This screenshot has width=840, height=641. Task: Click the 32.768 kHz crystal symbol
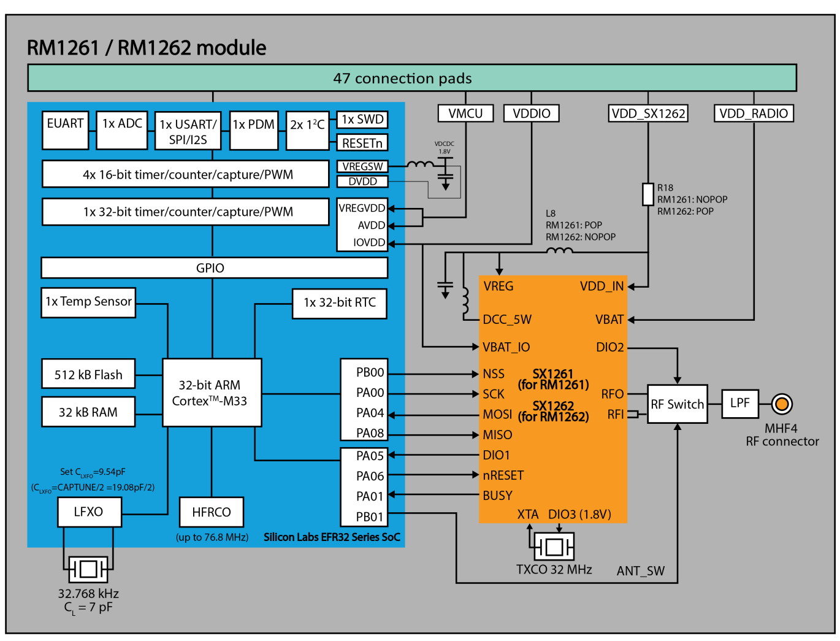[88, 569]
